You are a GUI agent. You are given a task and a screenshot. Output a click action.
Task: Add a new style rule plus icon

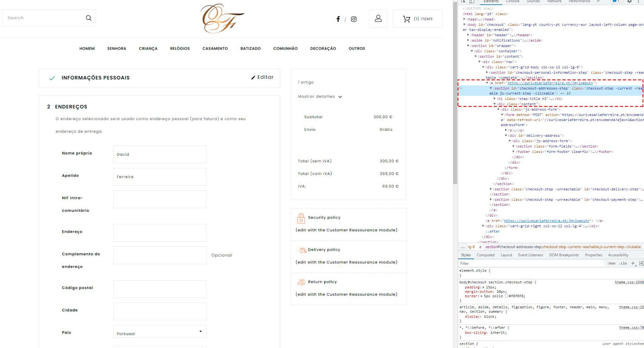click(633, 264)
